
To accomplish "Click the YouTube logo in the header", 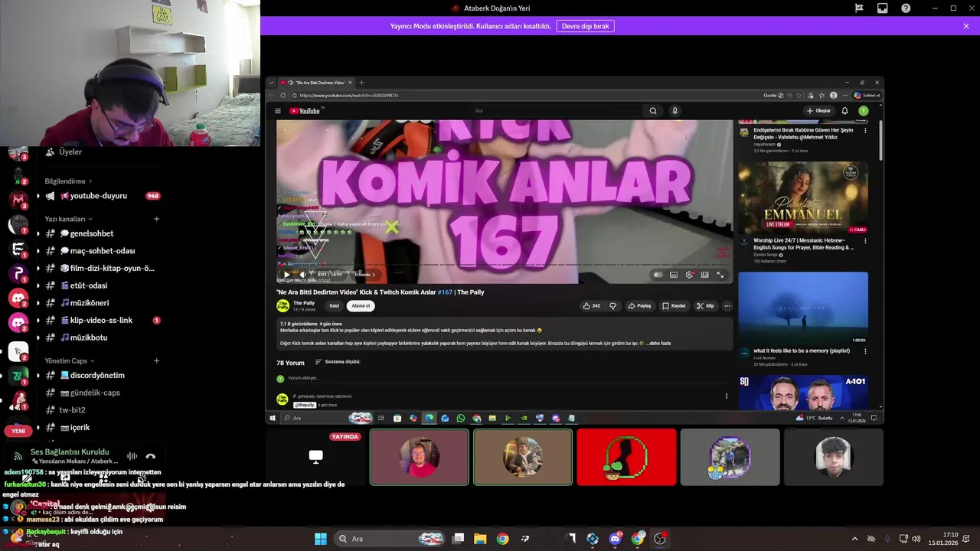I will pos(305,111).
